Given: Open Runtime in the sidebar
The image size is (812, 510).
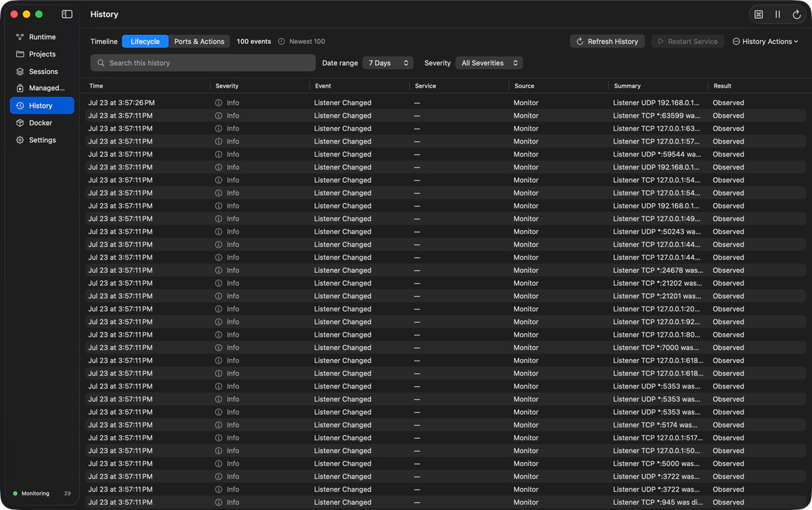Looking at the screenshot, I should coord(42,37).
